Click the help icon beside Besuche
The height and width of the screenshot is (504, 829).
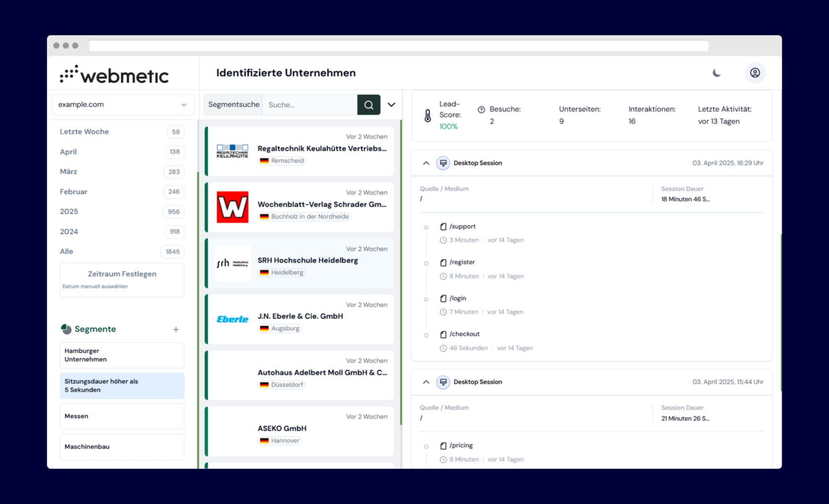481,110
